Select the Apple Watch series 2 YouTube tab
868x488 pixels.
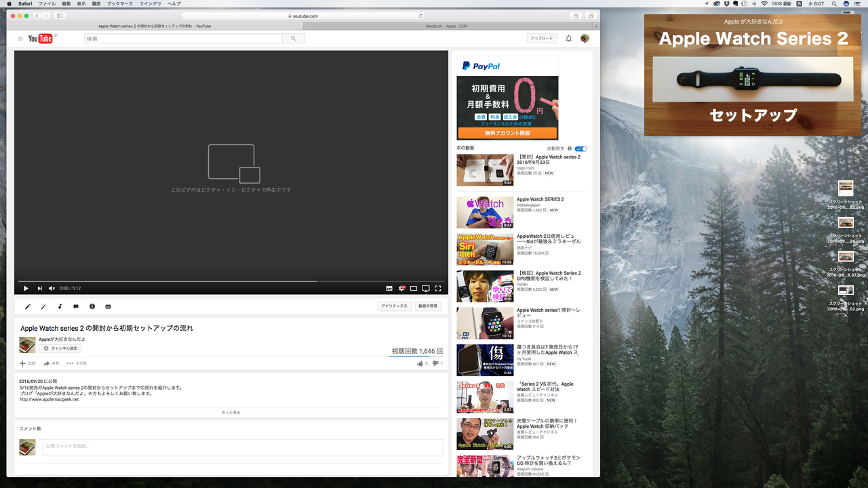(x=155, y=26)
